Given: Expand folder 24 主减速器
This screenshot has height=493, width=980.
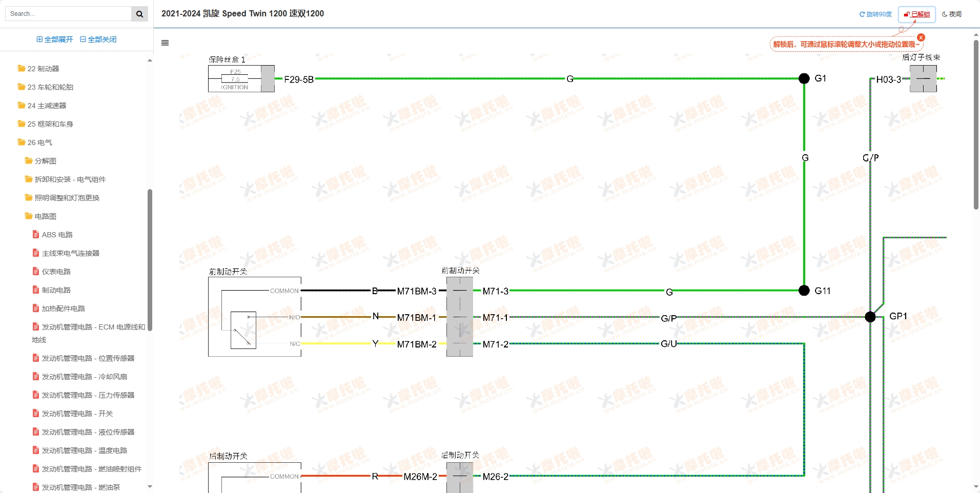Looking at the screenshot, I should (x=47, y=106).
